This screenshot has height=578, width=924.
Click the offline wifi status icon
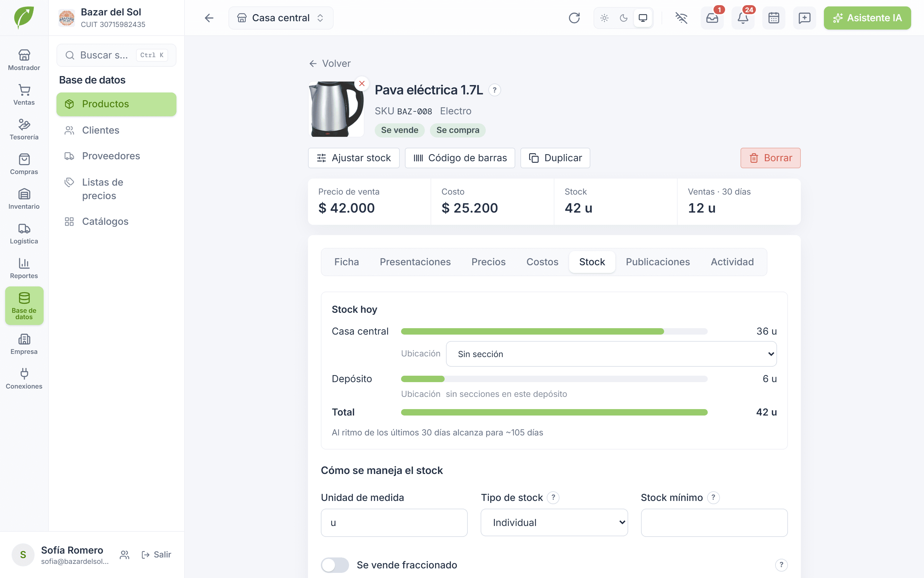pos(681,18)
